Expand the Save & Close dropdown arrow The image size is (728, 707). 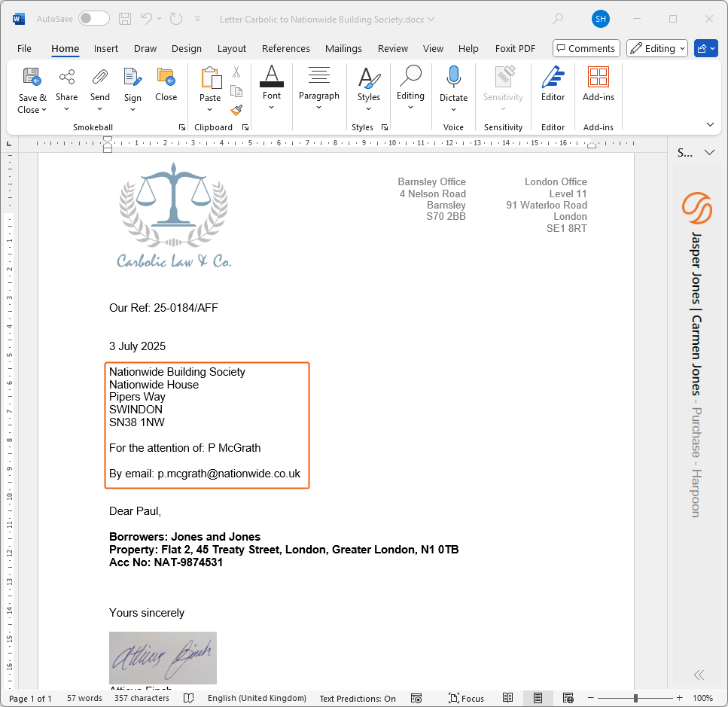click(44, 110)
